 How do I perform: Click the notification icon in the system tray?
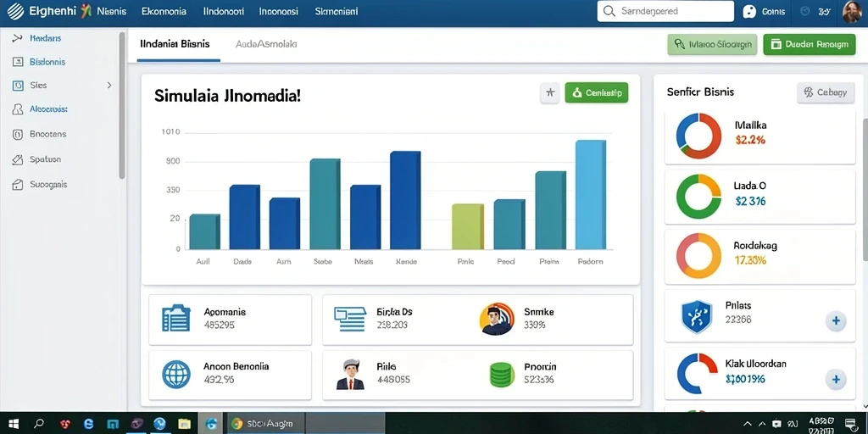pyautogui.click(x=849, y=424)
